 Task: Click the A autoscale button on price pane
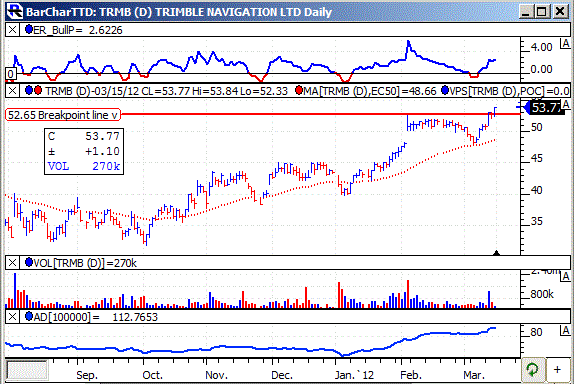click(x=566, y=105)
